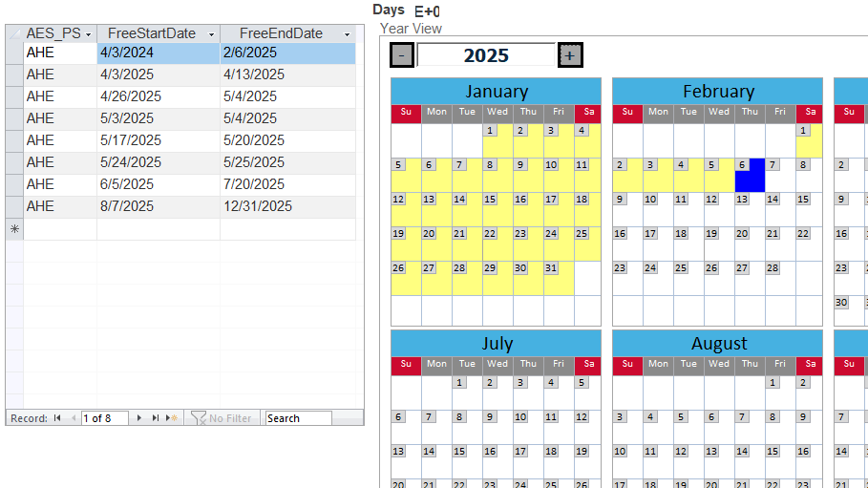Select July 4 day cell

coord(559,393)
